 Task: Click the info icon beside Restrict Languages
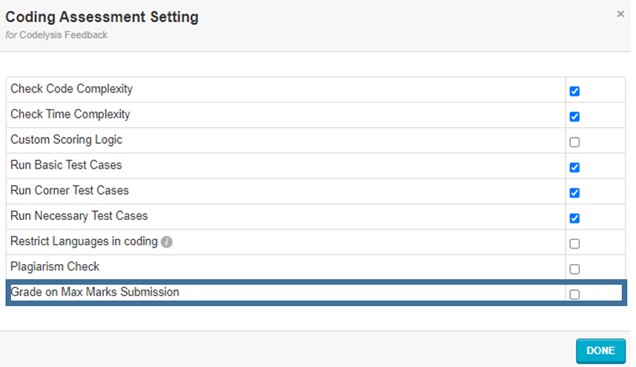pyautogui.click(x=166, y=242)
